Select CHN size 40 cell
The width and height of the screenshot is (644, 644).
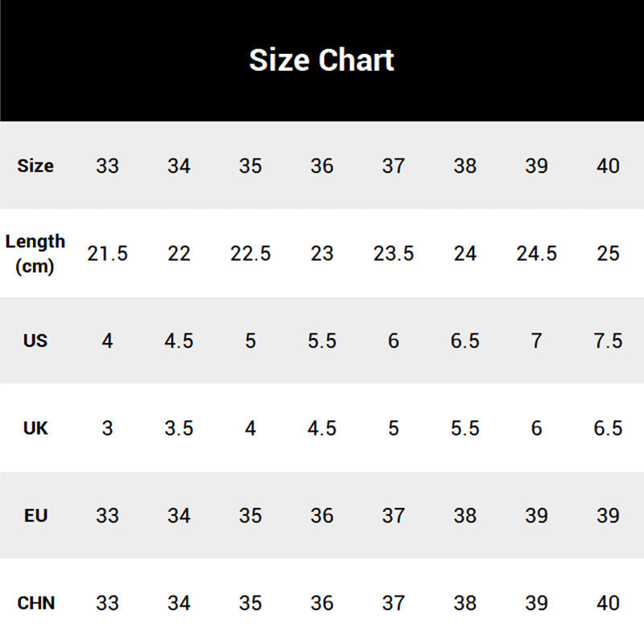(609, 602)
